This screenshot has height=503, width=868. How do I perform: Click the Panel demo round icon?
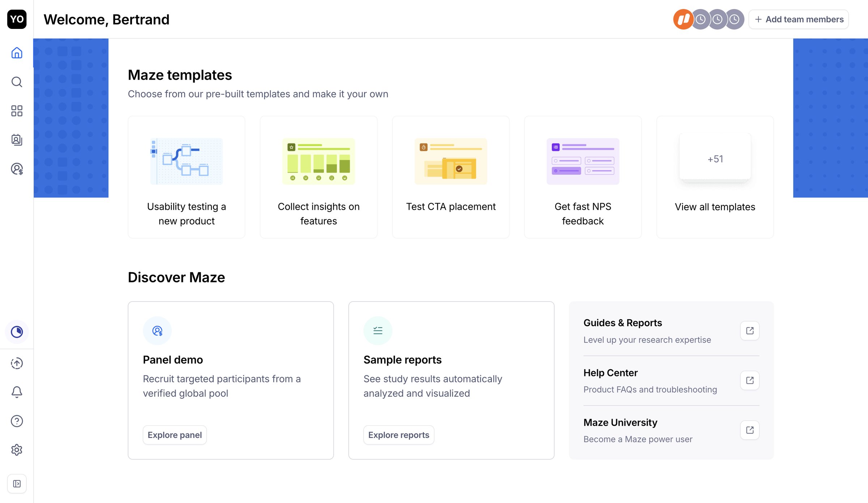click(x=157, y=331)
